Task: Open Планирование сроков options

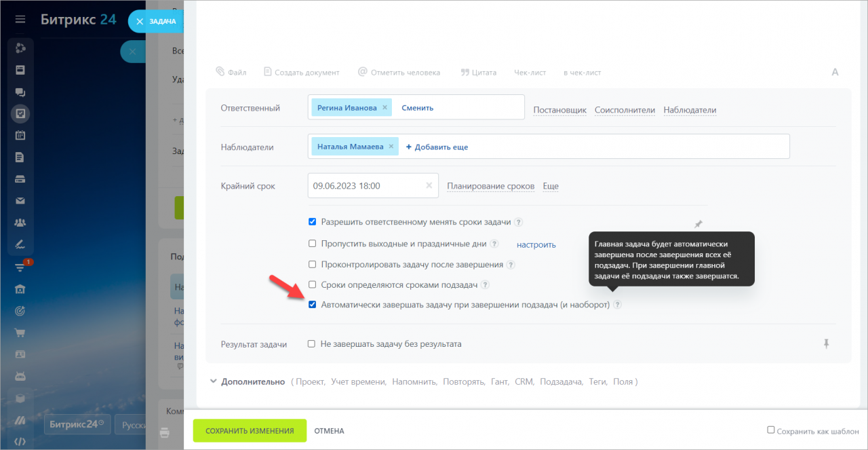Action: (490, 186)
